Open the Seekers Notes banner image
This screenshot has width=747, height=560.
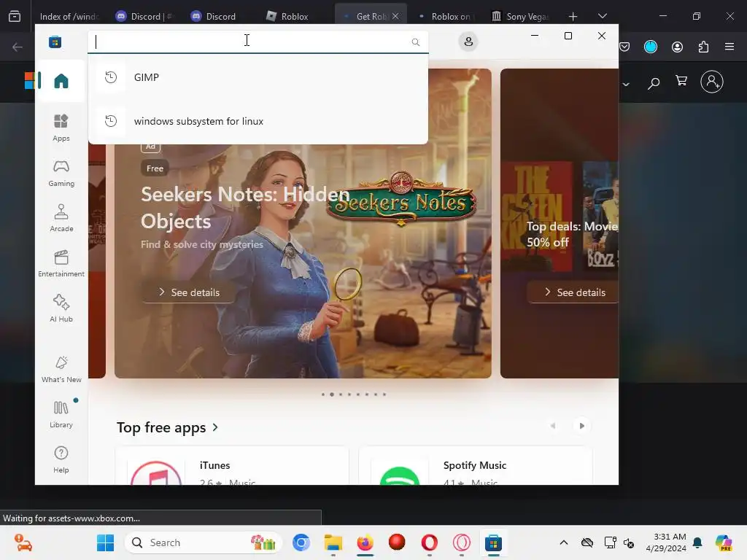[303, 261]
